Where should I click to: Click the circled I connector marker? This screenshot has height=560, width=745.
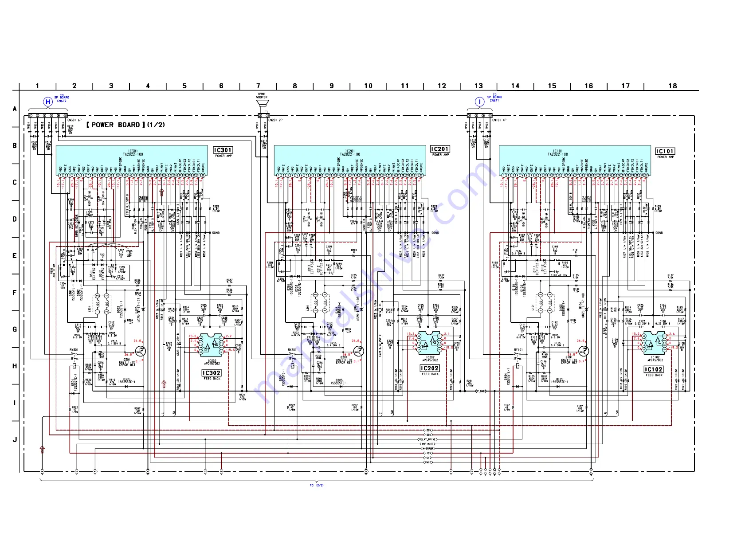[x=479, y=102]
